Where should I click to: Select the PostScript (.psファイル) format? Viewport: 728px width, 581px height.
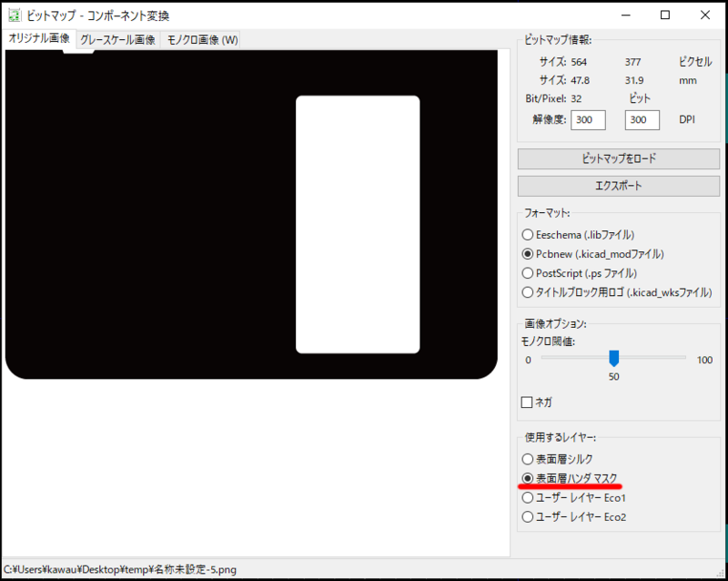pos(529,273)
